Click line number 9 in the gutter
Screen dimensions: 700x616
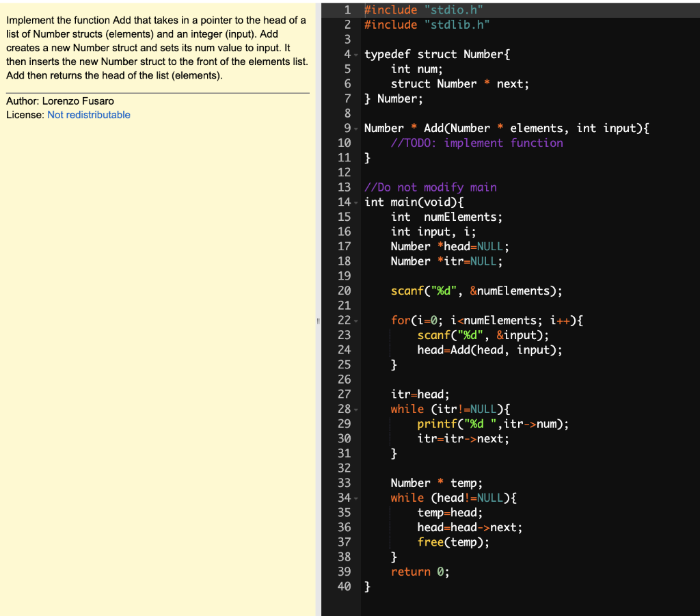(x=346, y=128)
